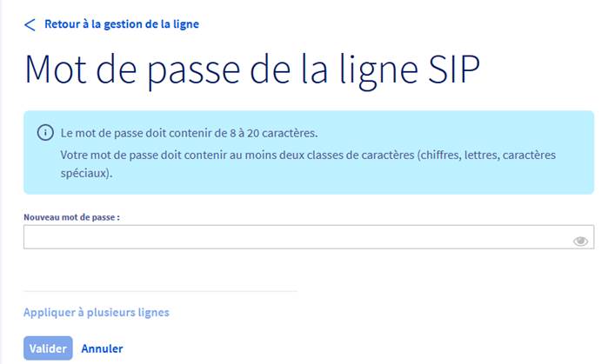Confirm with the Valider button

click(48, 348)
